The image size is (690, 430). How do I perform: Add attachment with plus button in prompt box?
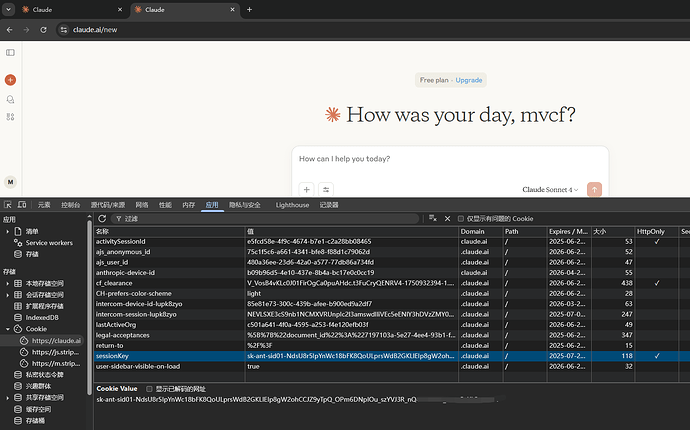pos(307,190)
